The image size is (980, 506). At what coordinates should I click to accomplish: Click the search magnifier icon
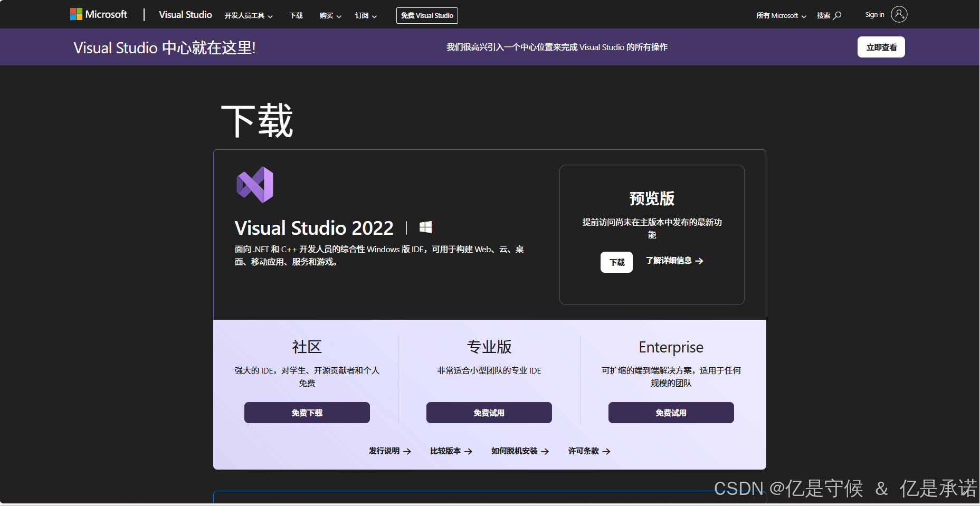pos(838,15)
